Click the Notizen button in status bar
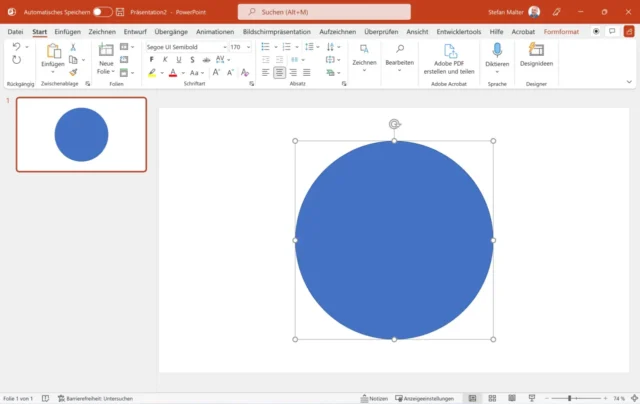Screen dimensions: 640x404 (x=374, y=398)
